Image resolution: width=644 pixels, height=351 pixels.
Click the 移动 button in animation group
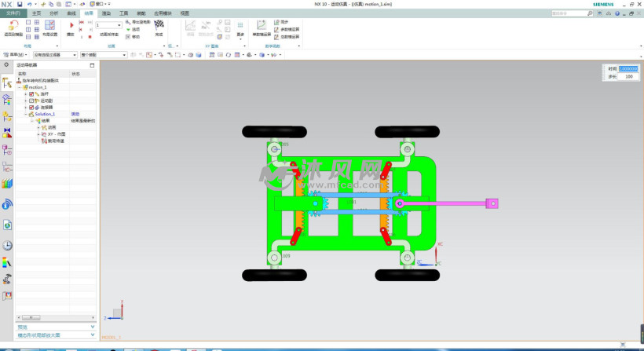click(x=133, y=37)
